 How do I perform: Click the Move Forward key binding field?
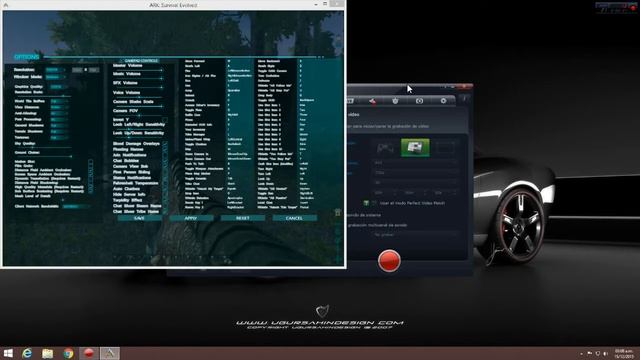[240, 61]
